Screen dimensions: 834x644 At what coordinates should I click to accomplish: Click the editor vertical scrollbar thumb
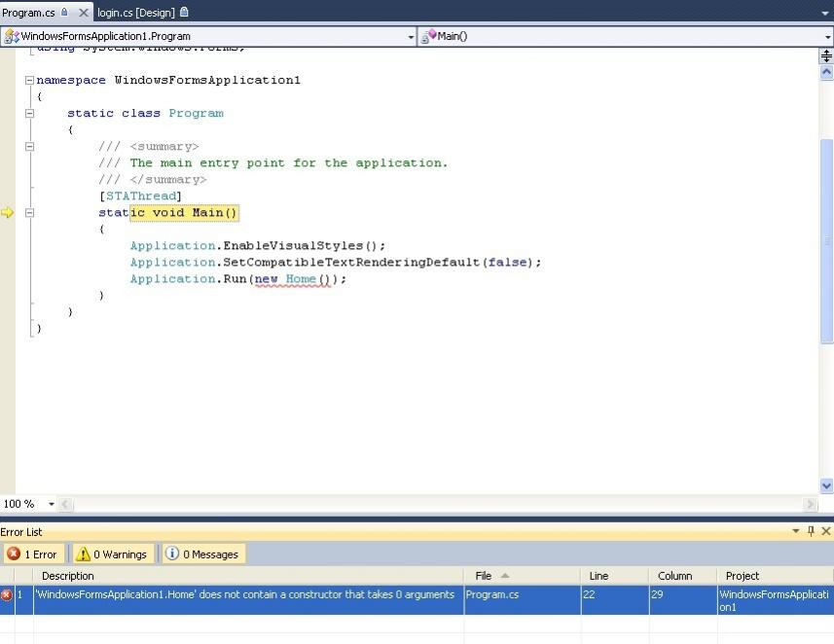coord(826,241)
